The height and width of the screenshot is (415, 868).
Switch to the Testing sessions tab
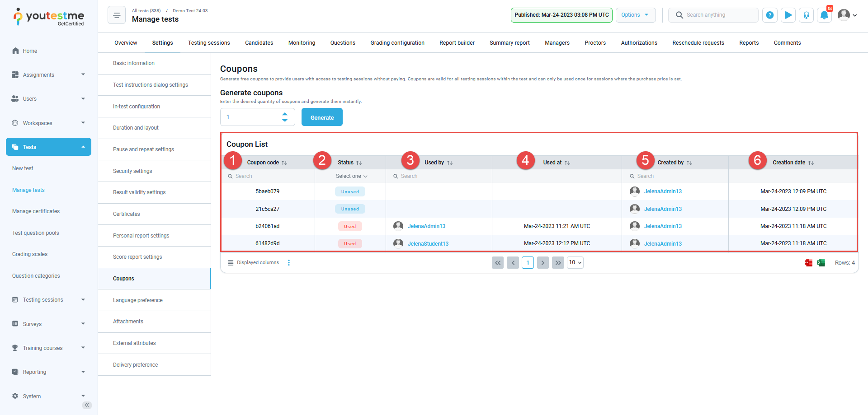209,43
